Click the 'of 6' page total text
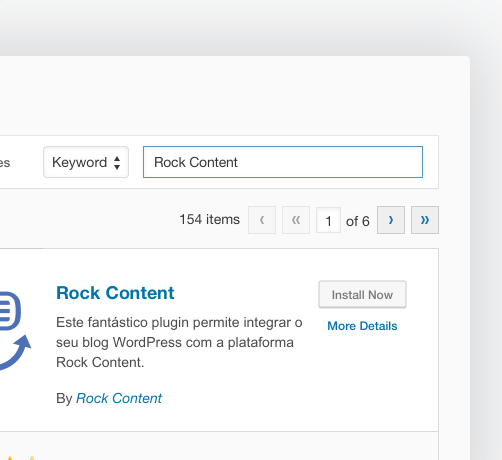Viewport: 502px width, 460px height. pyautogui.click(x=358, y=221)
